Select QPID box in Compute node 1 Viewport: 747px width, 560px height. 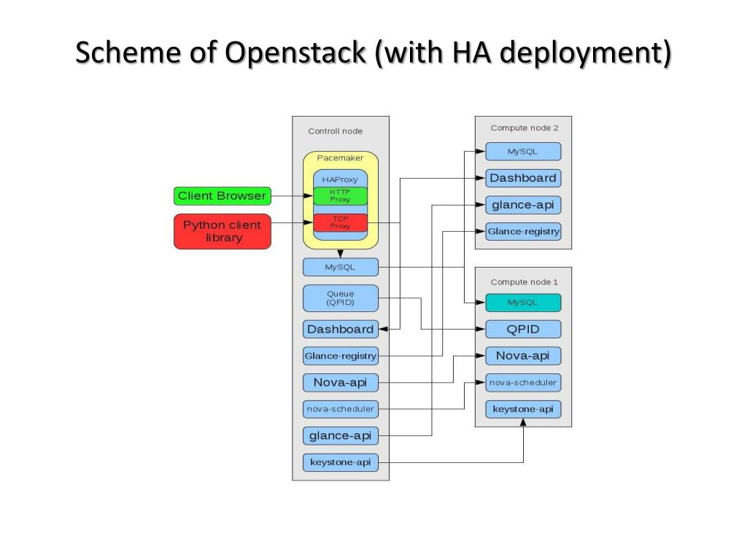523,329
